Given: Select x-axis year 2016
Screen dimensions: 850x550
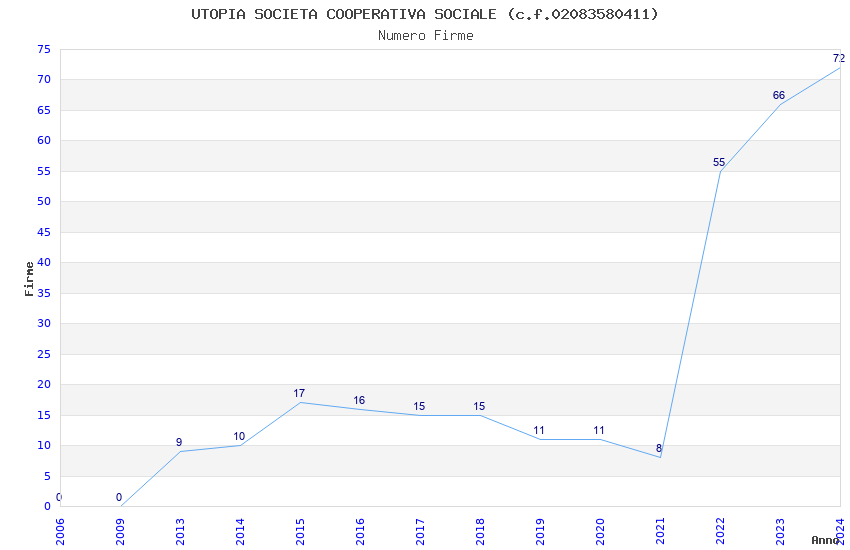Looking at the screenshot, I should point(360,532).
